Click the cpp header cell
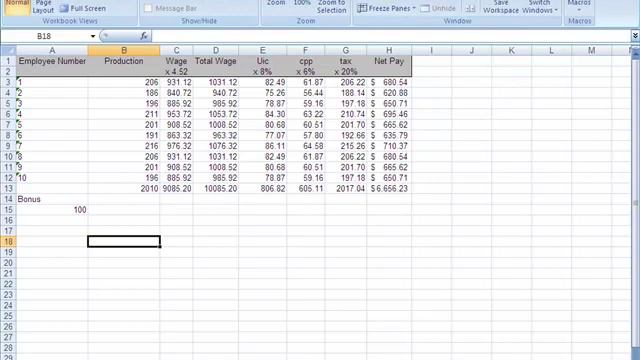 point(306,61)
